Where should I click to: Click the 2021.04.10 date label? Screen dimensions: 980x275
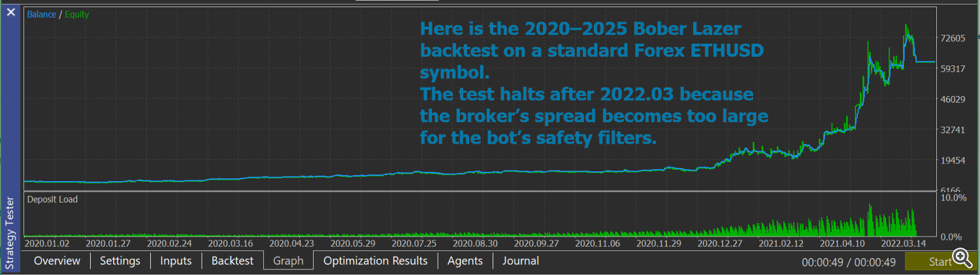click(843, 243)
